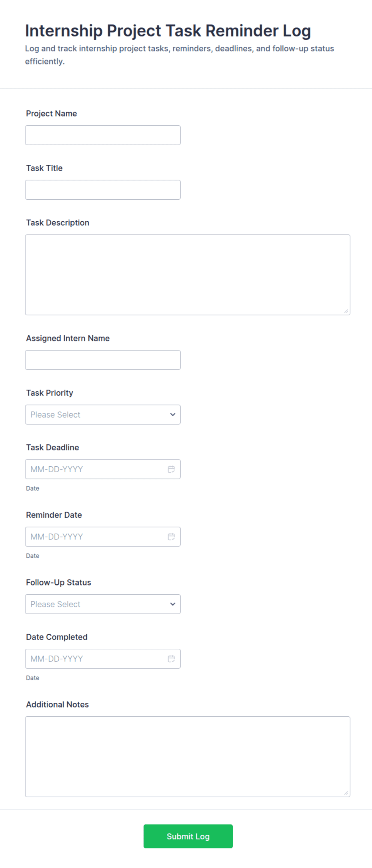Submit the log with the green button
Screen dimensions: 372x868
188,836
